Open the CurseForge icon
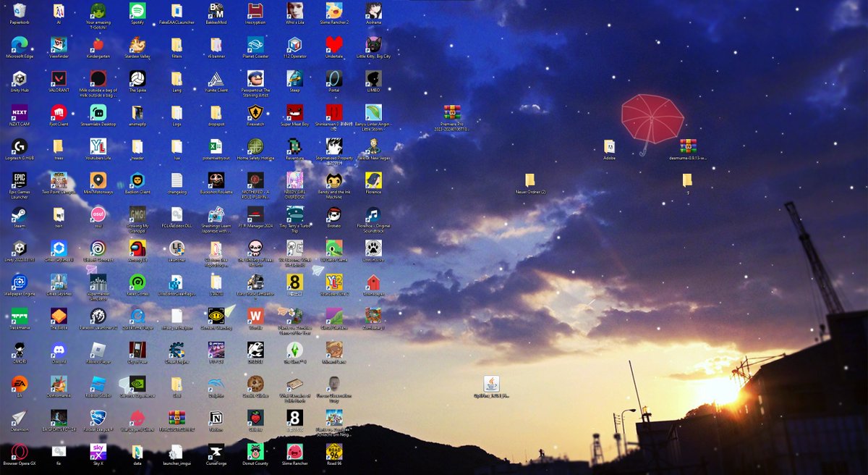This screenshot has height=475, width=868. (x=216, y=452)
